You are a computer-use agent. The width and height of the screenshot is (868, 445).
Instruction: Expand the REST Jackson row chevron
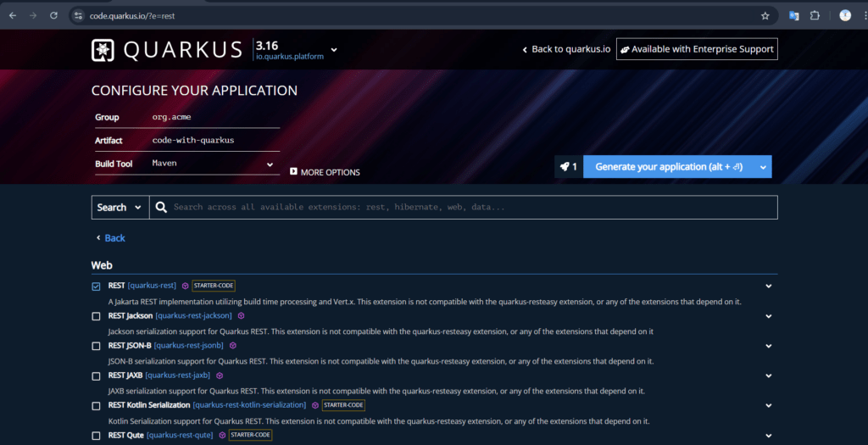(x=768, y=316)
